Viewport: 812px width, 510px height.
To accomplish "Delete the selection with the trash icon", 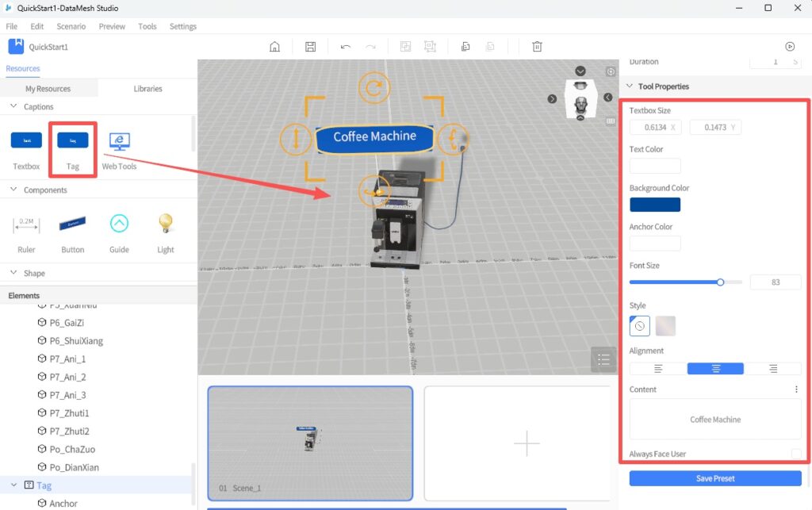I will click(537, 47).
